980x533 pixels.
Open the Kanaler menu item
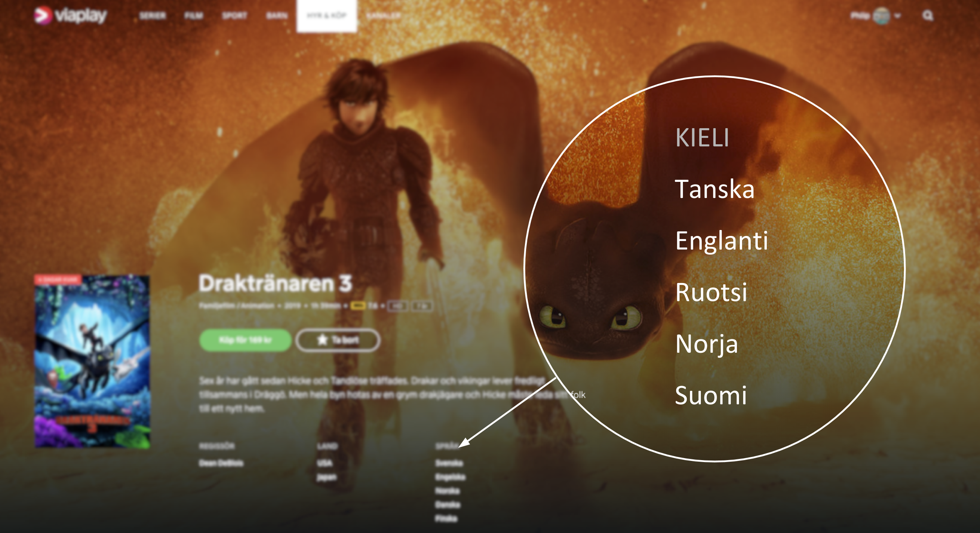(383, 16)
